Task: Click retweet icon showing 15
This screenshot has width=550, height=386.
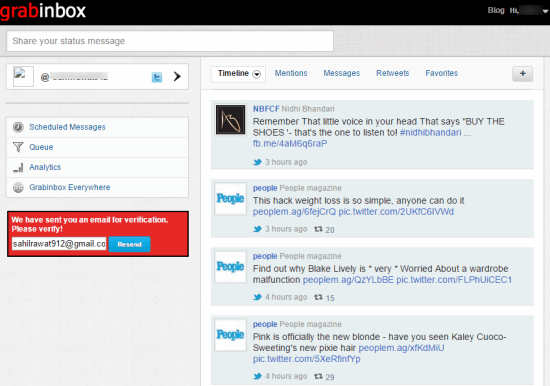Action: coord(318,297)
